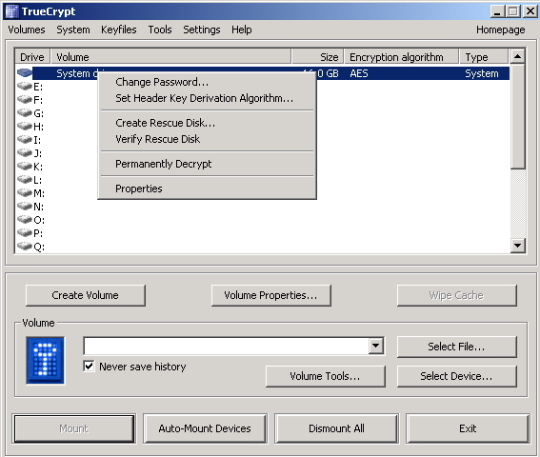Toggle the Never save history checkbox
Screen dimensions: 540x457
click(x=89, y=366)
